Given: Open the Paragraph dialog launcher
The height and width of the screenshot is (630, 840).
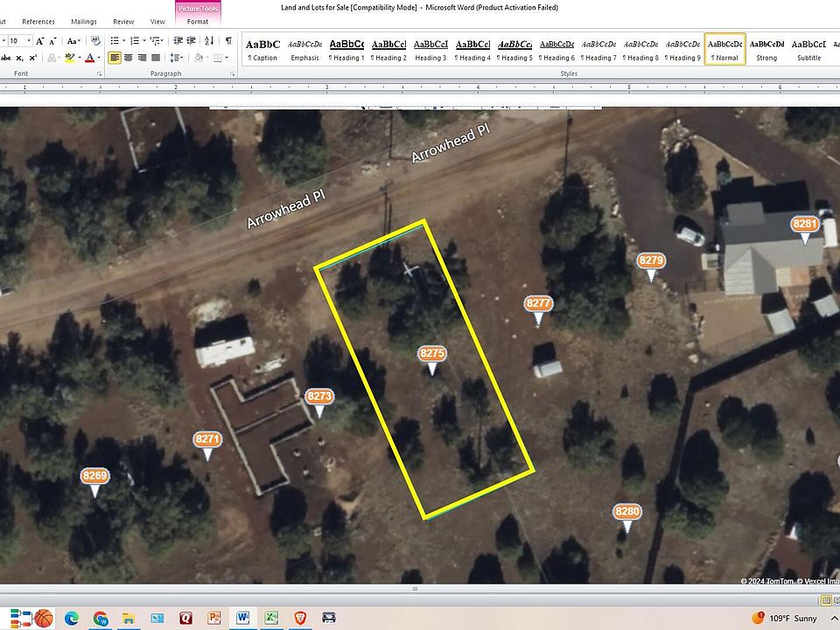Looking at the screenshot, I should (233, 73).
